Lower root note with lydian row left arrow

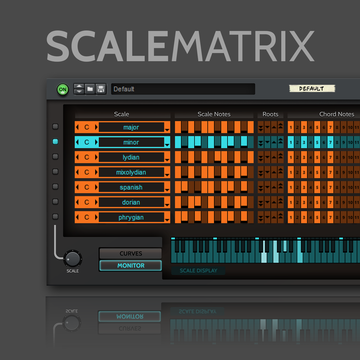[x=78, y=157]
